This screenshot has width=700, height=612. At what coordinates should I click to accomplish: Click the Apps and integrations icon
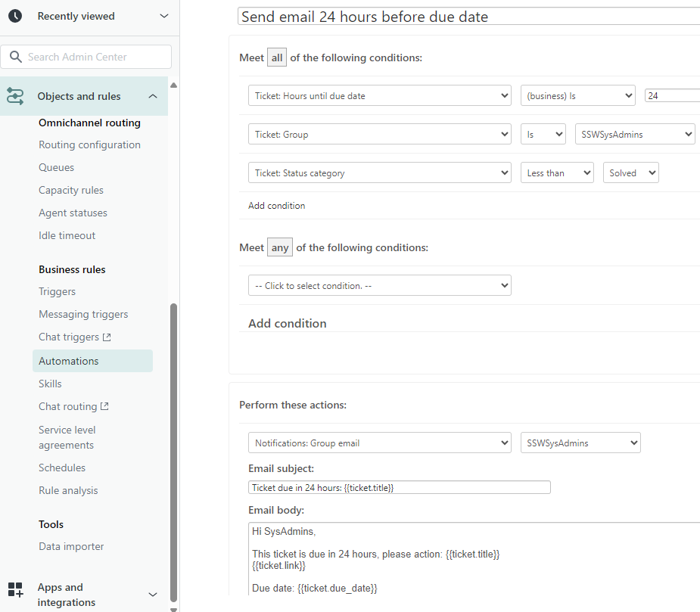point(15,590)
